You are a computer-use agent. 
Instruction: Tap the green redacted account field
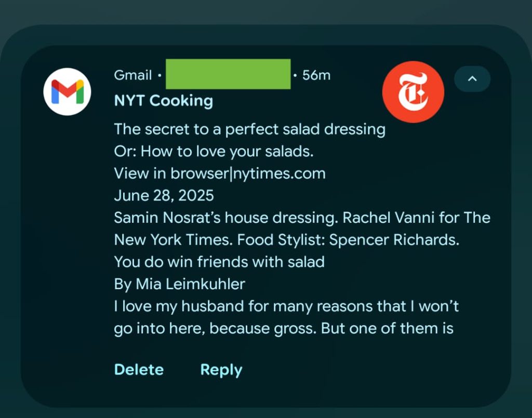tap(228, 74)
